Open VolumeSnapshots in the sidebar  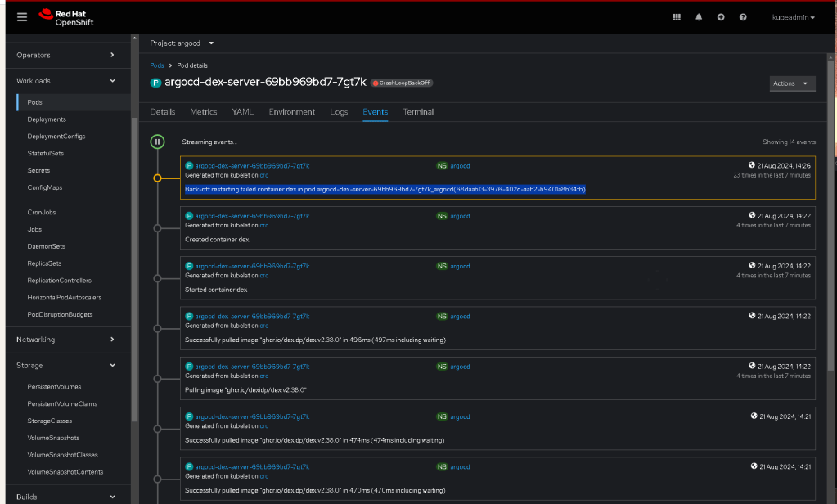click(53, 438)
